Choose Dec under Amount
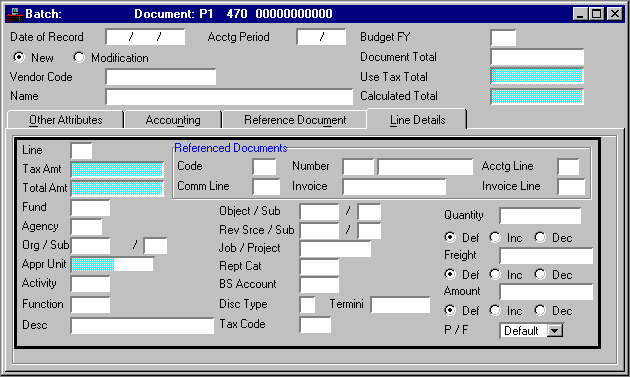630x377 pixels. pyautogui.click(x=540, y=310)
